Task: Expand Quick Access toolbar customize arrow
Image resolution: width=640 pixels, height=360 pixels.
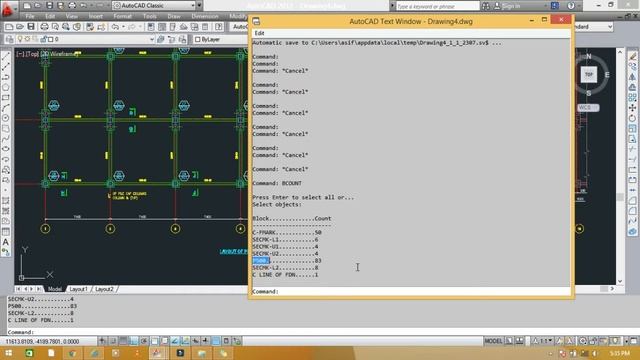Action: 200,6
